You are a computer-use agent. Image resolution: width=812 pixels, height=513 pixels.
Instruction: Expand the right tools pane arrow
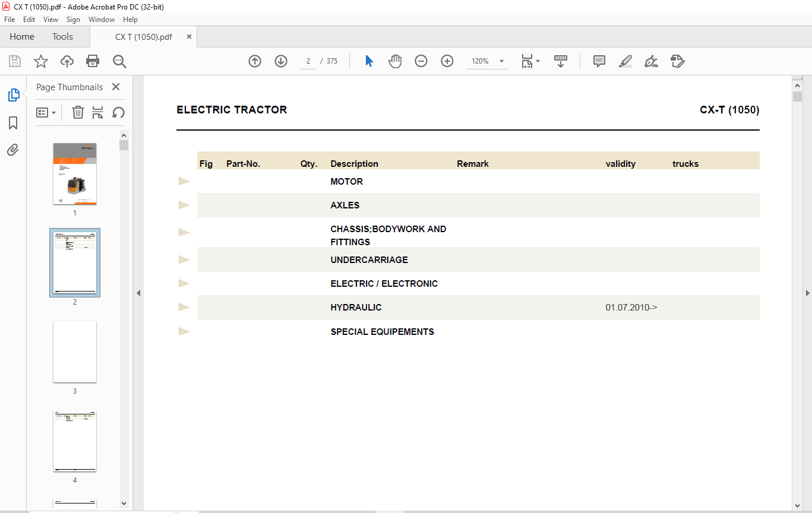(807, 293)
